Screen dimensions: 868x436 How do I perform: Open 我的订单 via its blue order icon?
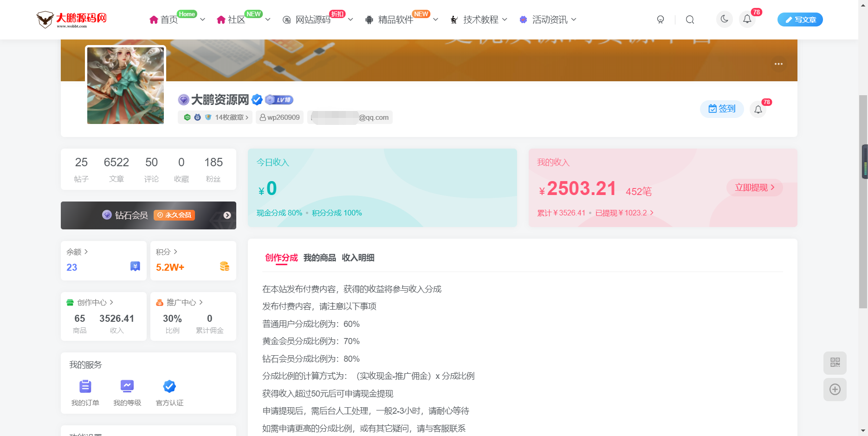click(85, 386)
